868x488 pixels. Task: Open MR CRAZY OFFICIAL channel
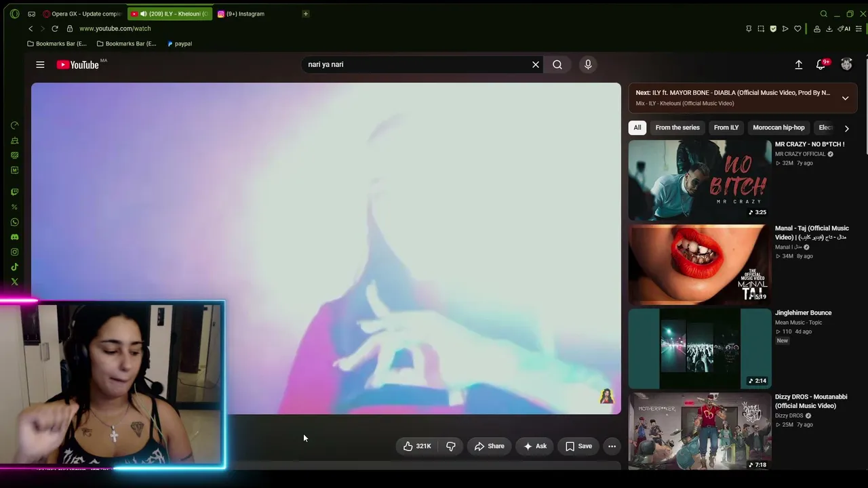tap(800, 154)
